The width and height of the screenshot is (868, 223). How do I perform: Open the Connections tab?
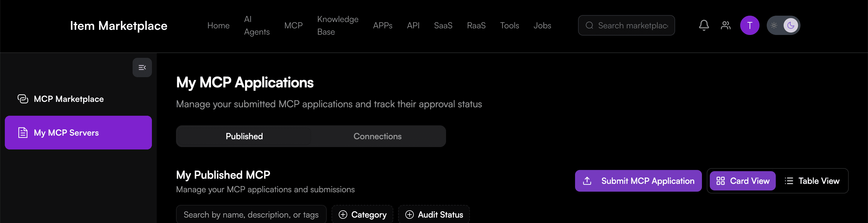pos(377,137)
